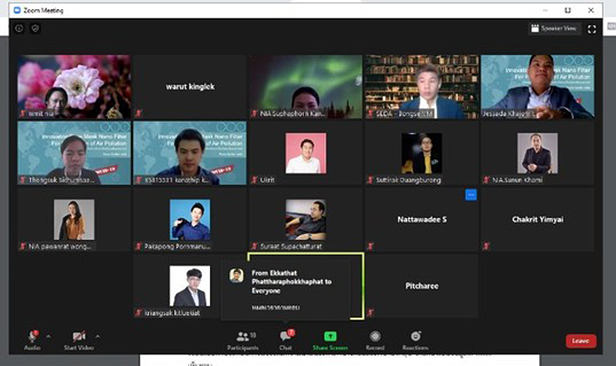This screenshot has width=616, height=366.
Task: Open the Participants panel
Action: [x=243, y=340]
